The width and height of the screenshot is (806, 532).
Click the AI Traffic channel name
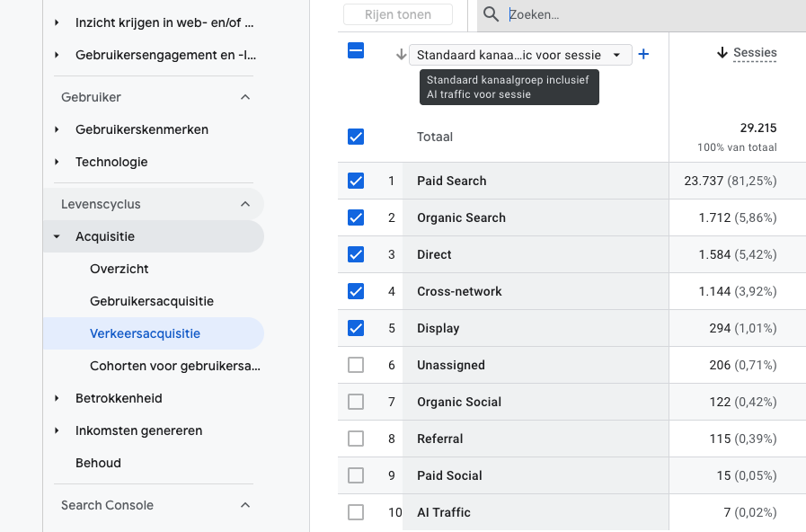coord(444,512)
